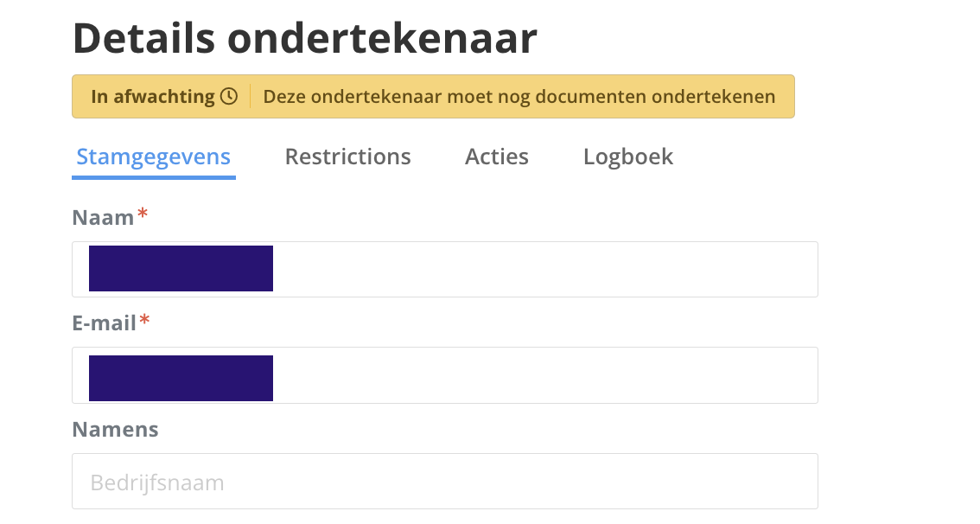The height and width of the screenshot is (524, 980).
Task: Switch to the Restrictions tab
Action: point(347,157)
